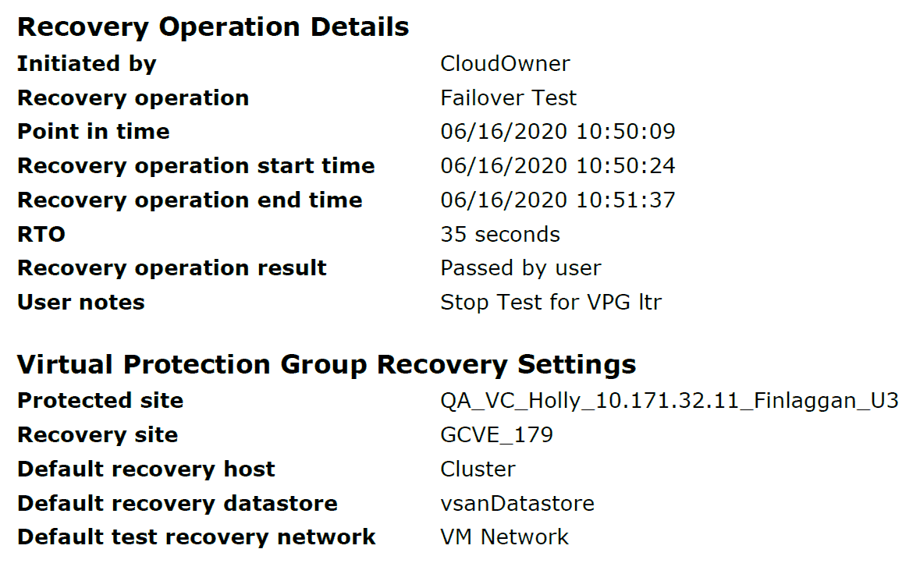Select the vsanDatastore value
This screenshot has width=920, height=588.
[517, 504]
